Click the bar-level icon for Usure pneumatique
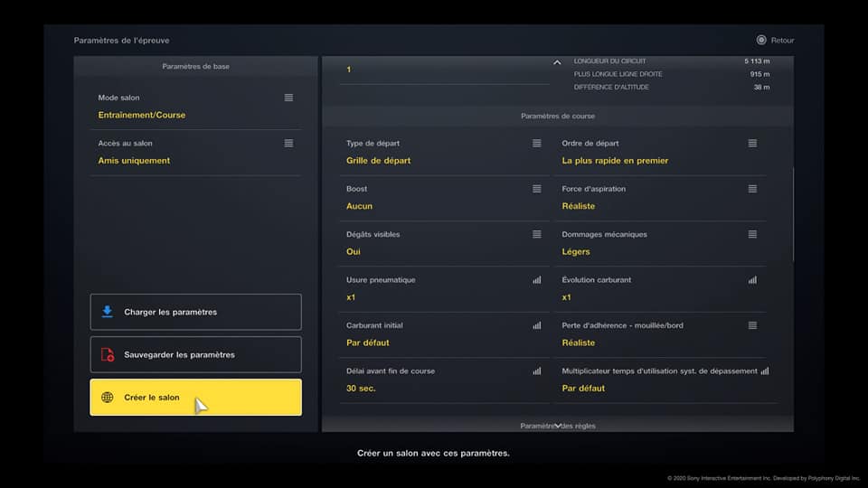The width and height of the screenshot is (868, 488). [x=536, y=280]
